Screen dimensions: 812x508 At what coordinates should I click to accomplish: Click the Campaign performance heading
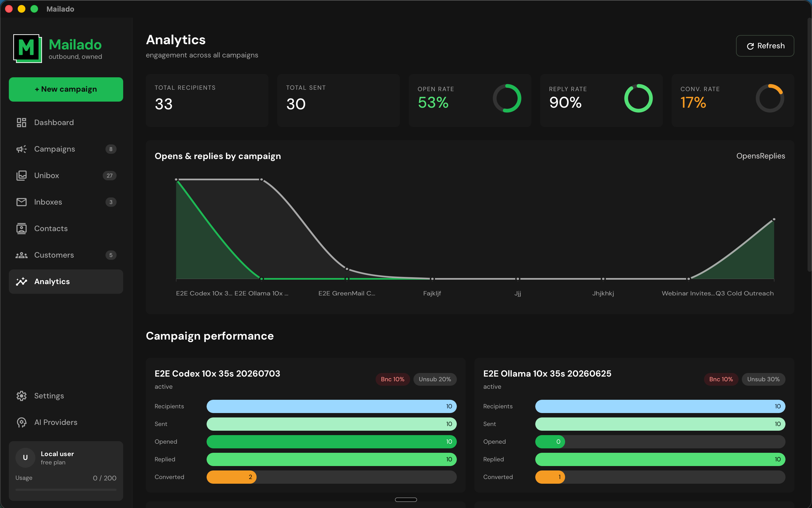210,336
